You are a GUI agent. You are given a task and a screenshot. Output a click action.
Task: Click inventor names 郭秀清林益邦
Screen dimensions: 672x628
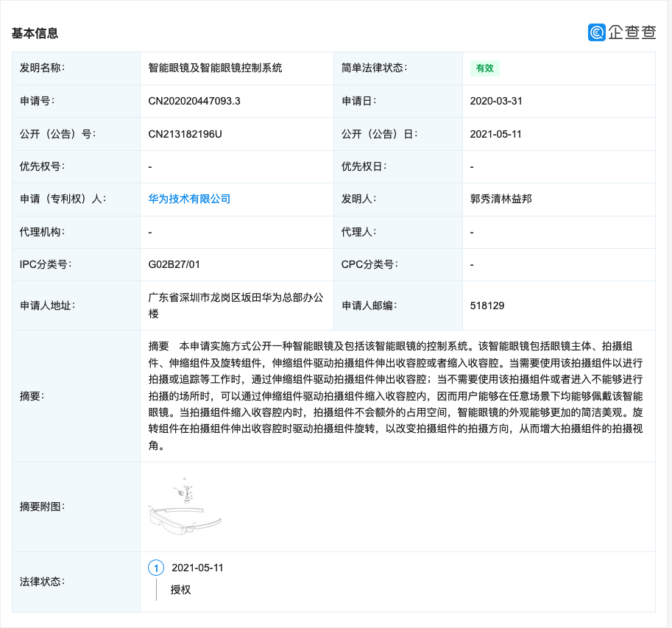[x=501, y=199]
